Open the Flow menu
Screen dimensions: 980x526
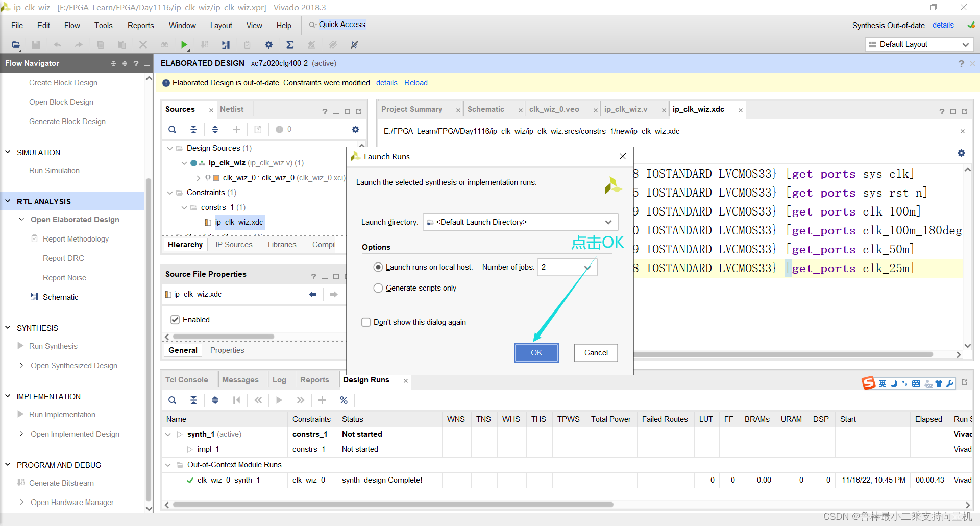coord(72,26)
